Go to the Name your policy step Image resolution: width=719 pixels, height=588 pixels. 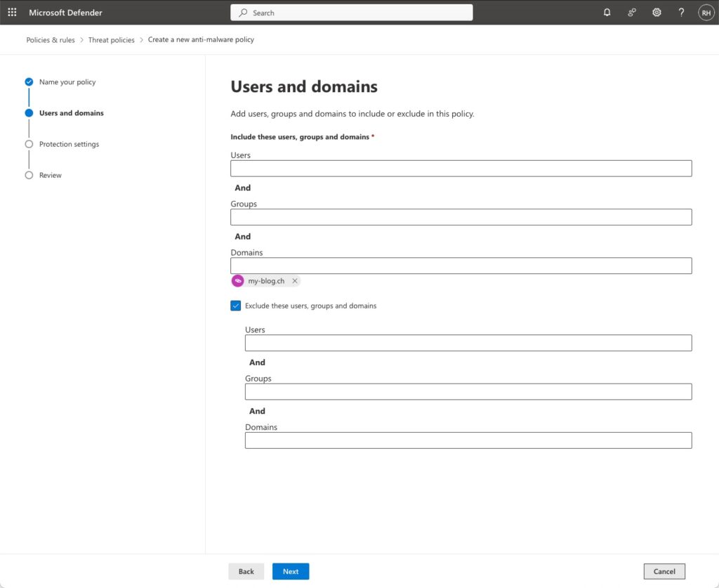[67, 82]
